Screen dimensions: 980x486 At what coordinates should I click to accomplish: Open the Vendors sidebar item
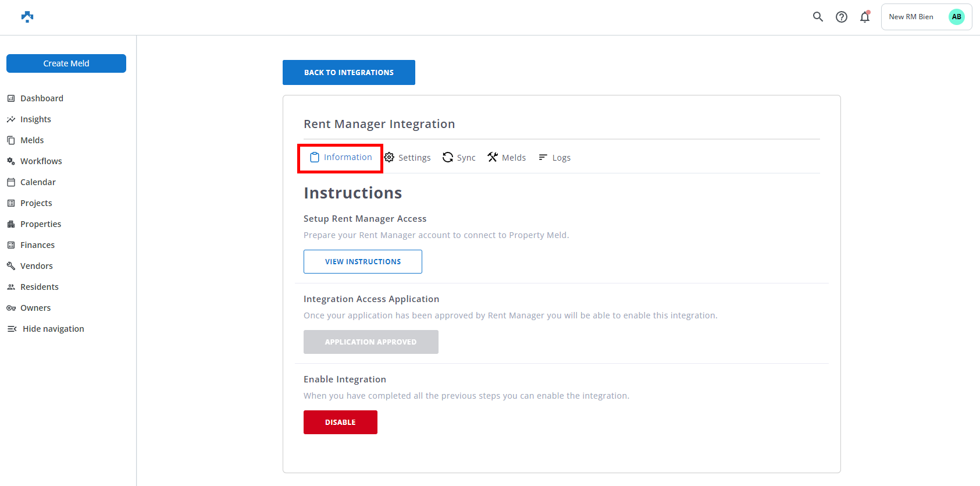tap(36, 266)
